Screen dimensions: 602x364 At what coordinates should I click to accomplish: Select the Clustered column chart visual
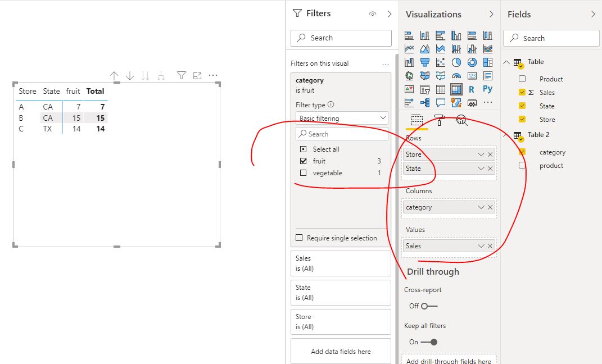456,36
